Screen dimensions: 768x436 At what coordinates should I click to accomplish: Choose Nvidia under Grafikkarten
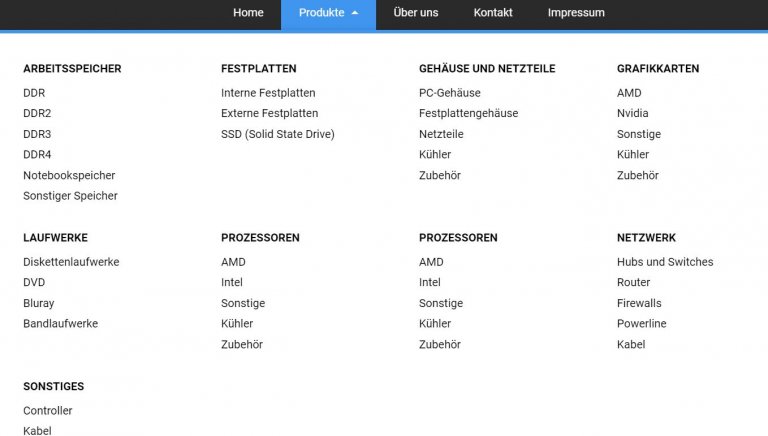click(x=632, y=113)
